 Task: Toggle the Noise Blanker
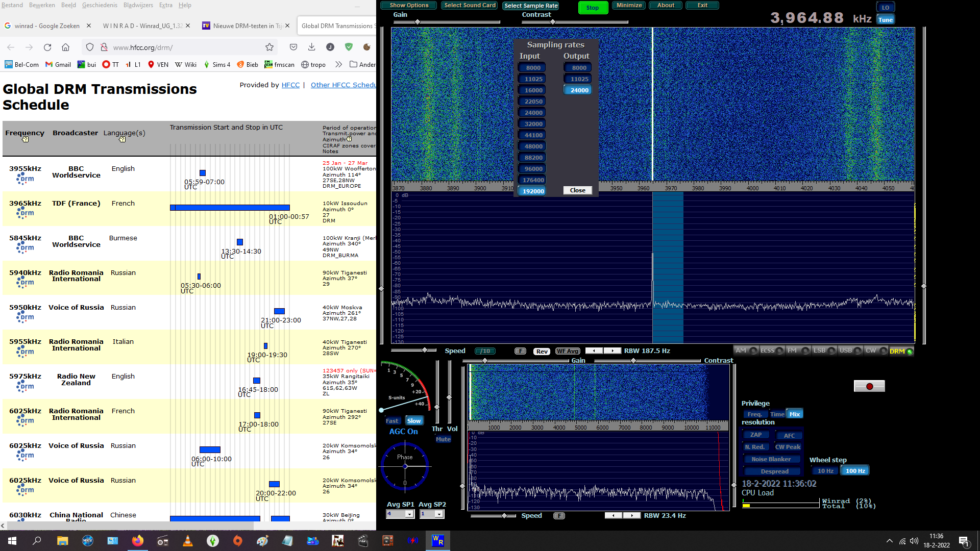pyautogui.click(x=771, y=459)
